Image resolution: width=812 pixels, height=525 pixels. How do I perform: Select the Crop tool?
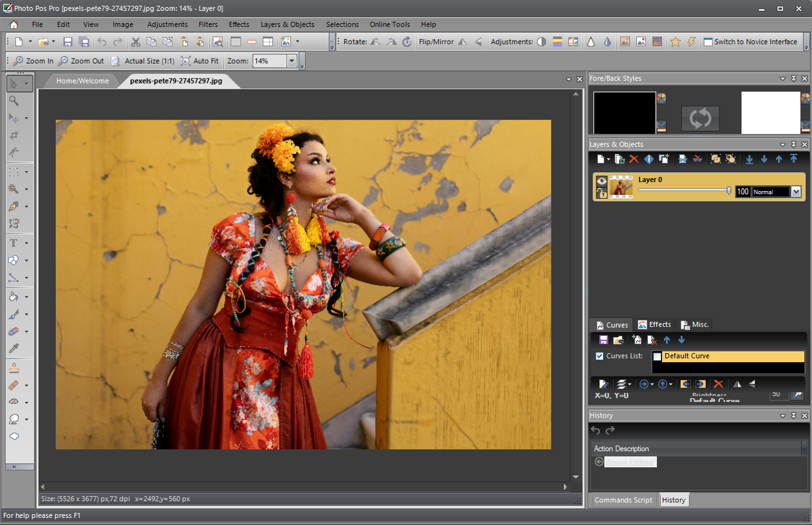tap(14, 135)
